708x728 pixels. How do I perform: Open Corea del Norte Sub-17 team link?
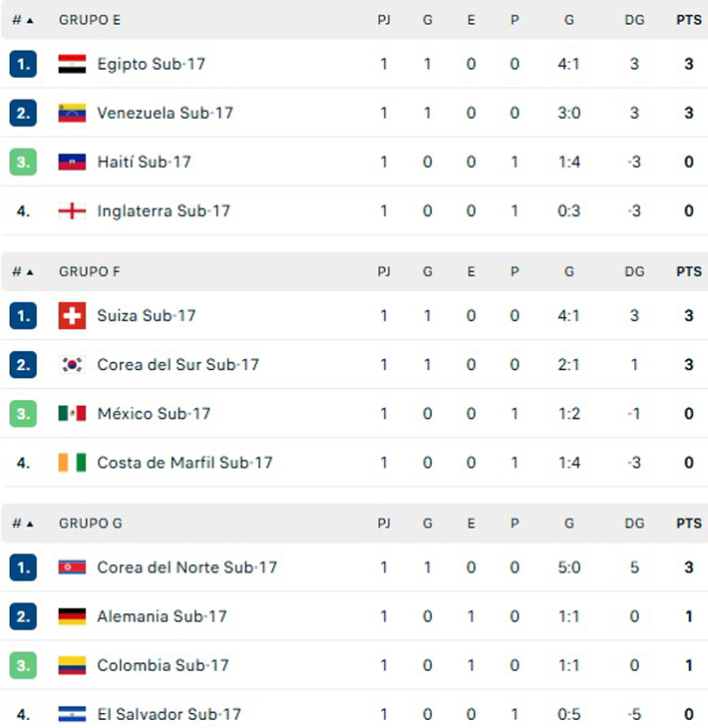(186, 567)
